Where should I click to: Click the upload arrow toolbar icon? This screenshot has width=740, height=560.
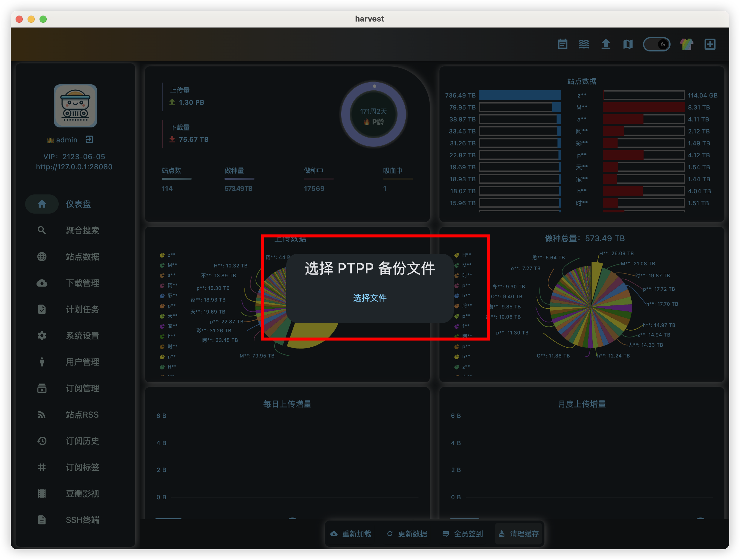tap(606, 44)
